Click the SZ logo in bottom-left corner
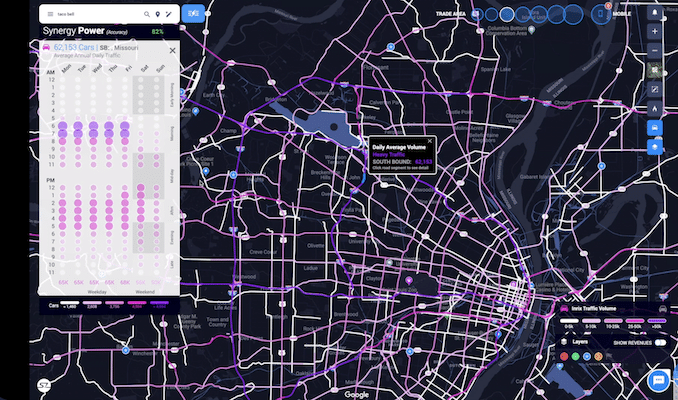The height and width of the screenshot is (400, 678). 44,385
